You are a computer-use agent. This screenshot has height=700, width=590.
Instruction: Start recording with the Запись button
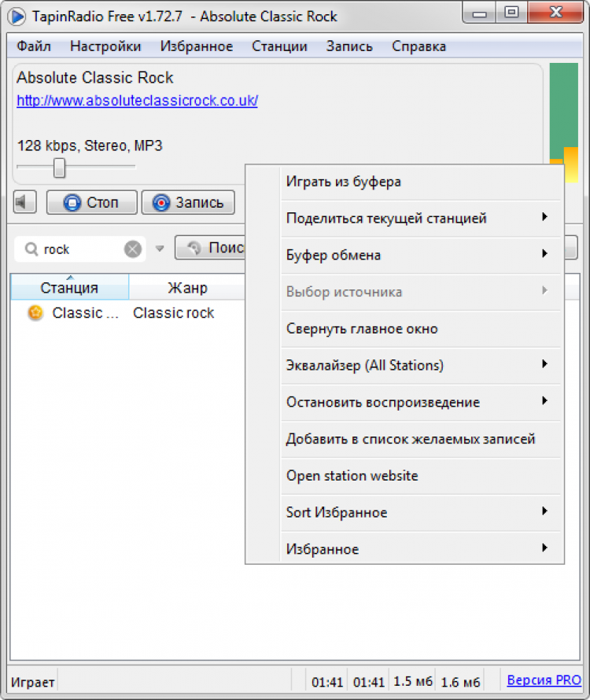point(188,203)
